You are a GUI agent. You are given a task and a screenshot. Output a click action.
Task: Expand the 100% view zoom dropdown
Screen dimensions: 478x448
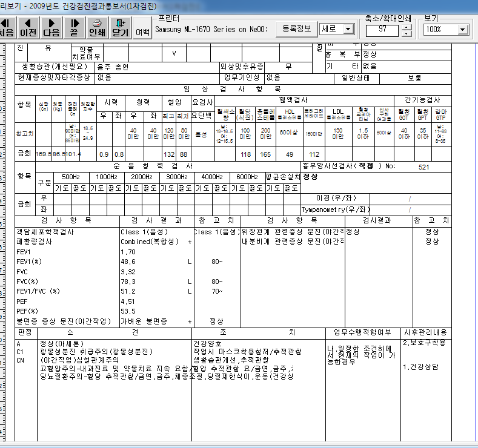click(446, 30)
